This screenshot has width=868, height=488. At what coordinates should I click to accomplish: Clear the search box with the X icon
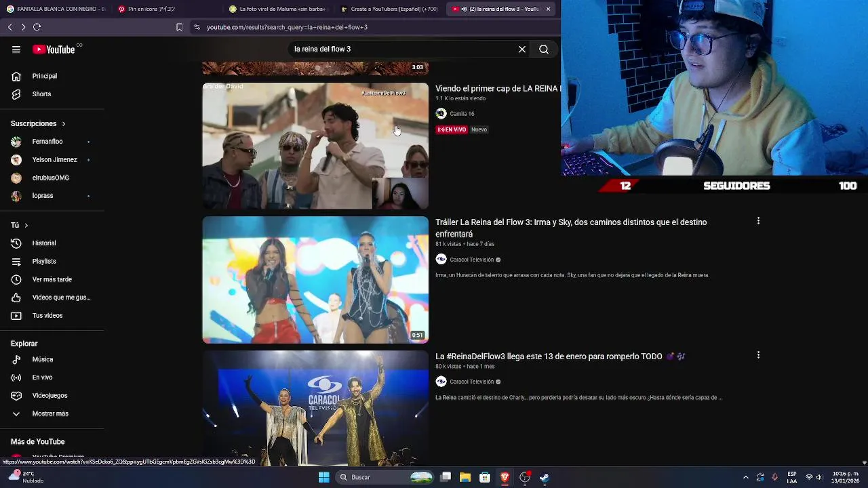point(522,49)
